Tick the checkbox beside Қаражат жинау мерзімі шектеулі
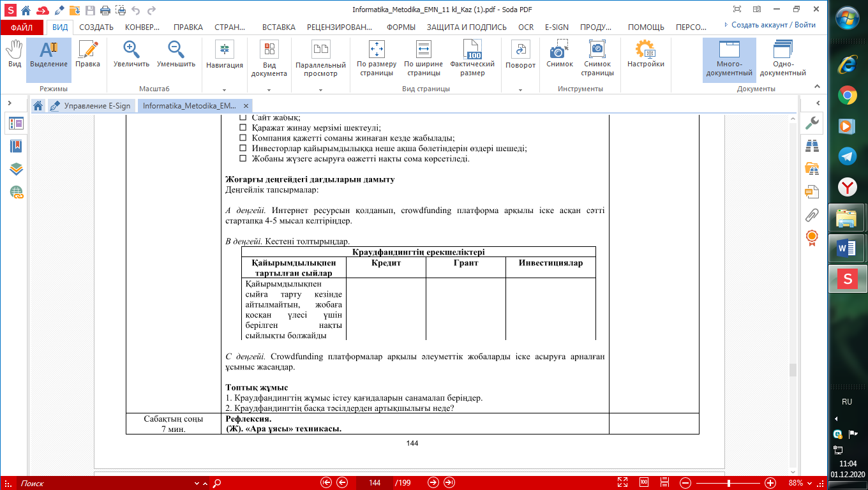The width and height of the screenshot is (868, 490). (243, 128)
